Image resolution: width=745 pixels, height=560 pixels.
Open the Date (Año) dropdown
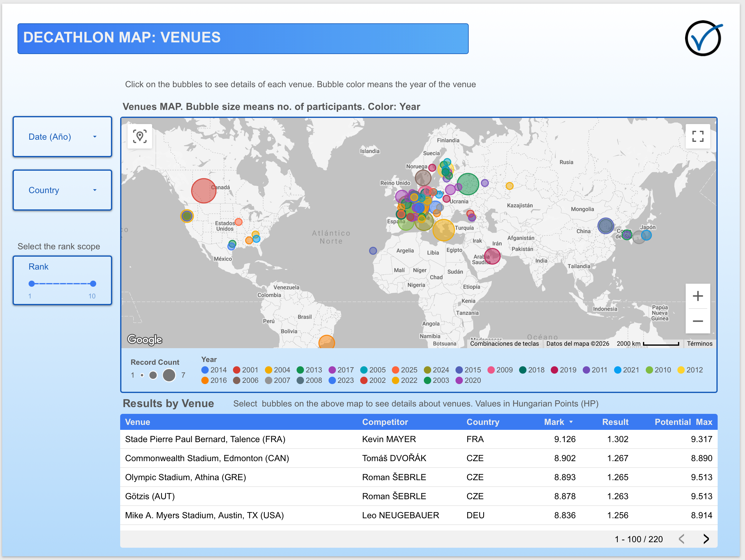(x=62, y=137)
